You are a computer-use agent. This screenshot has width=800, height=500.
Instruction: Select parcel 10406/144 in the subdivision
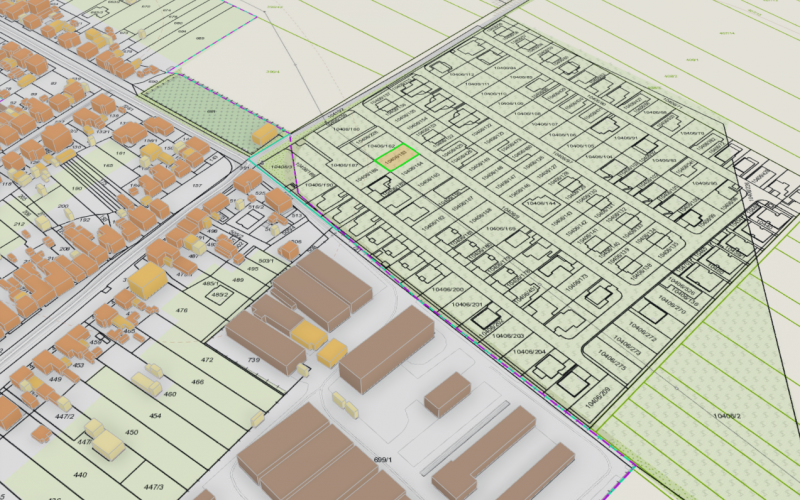point(541,203)
